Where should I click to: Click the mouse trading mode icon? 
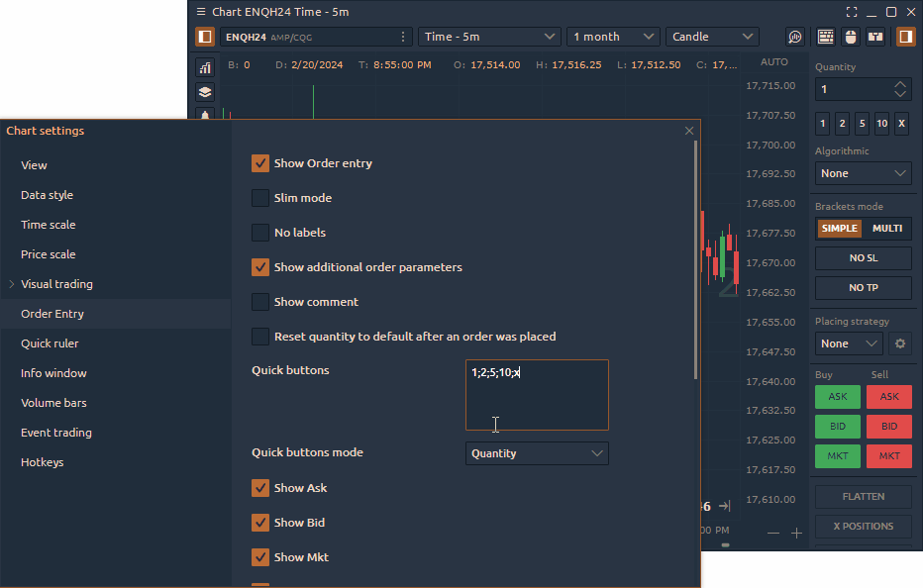pos(850,37)
